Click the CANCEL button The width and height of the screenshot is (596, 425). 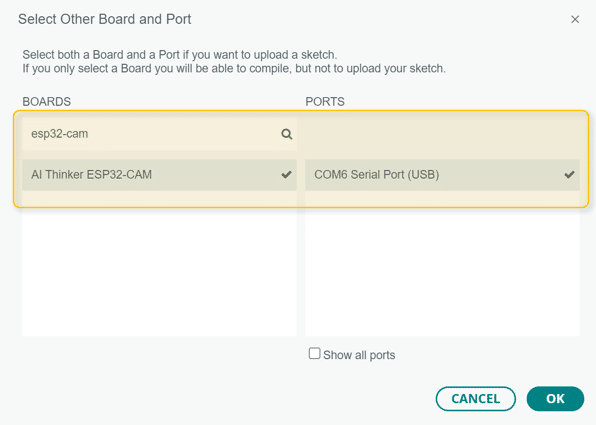click(x=476, y=399)
